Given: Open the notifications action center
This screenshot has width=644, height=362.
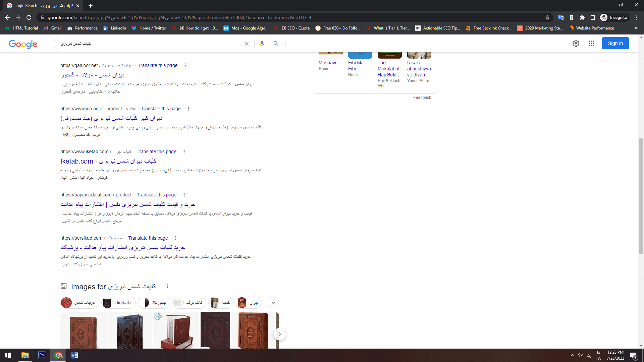Looking at the screenshot, I should [633, 355].
